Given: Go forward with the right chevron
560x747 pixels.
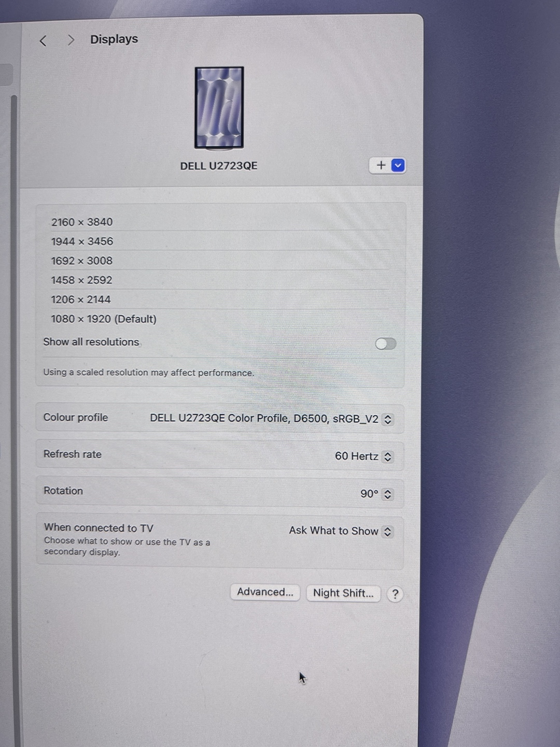Looking at the screenshot, I should click(x=71, y=40).
